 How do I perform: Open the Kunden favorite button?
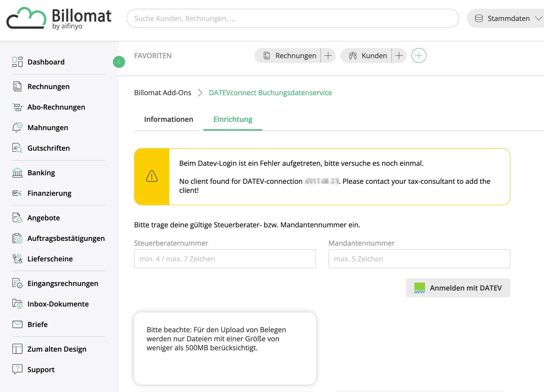(366, 55)
